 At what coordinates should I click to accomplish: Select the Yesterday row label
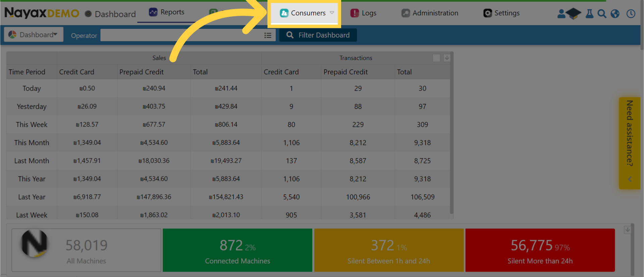point(32,107)
